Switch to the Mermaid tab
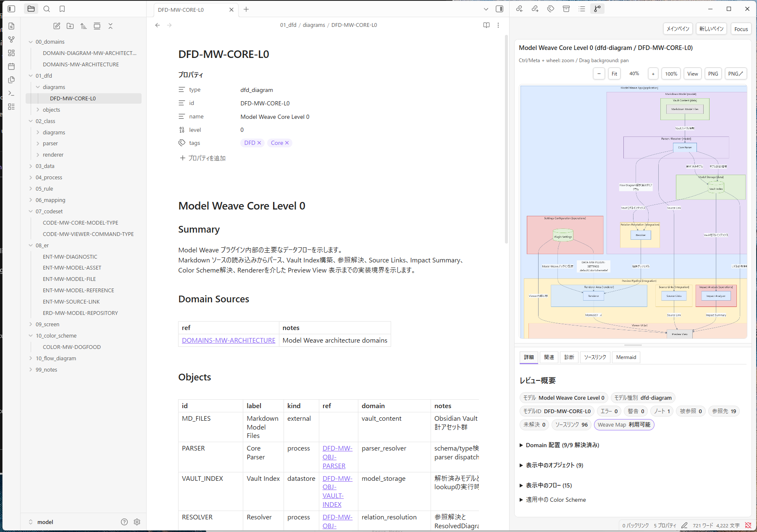The height and width of the screenshot is (532, 757). [626, 357]
